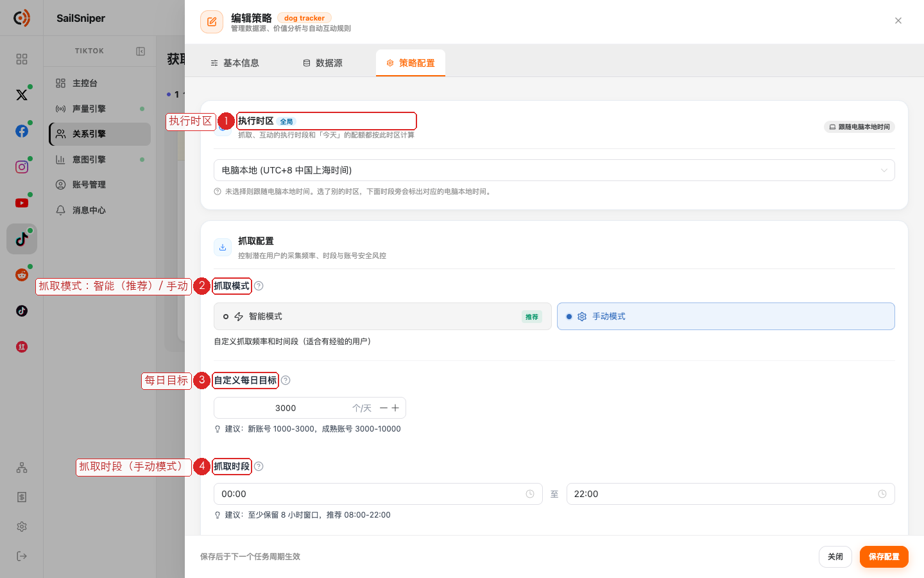This screenshot has width=924, height=578.
Task: Decrease daily target with minus button
Action: point(384,408)
